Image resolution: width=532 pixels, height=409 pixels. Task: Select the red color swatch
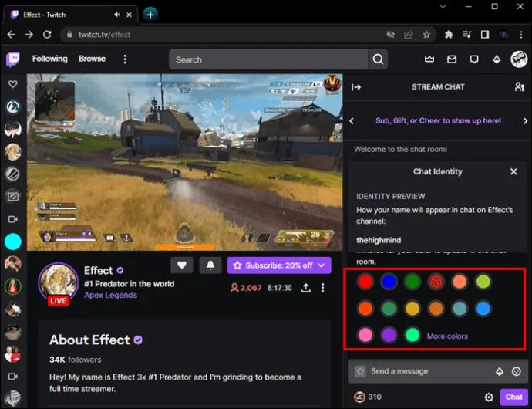pos(365,282)
